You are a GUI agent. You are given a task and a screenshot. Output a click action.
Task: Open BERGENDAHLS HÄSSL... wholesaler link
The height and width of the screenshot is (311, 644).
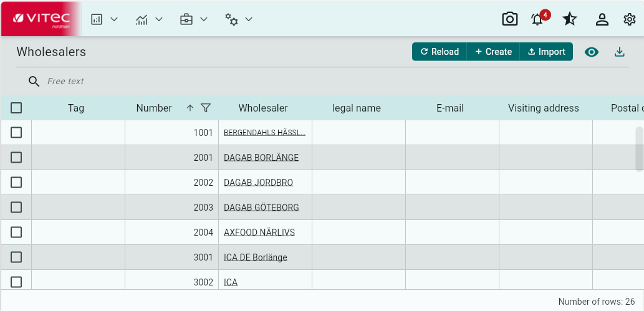pos(264,133)
